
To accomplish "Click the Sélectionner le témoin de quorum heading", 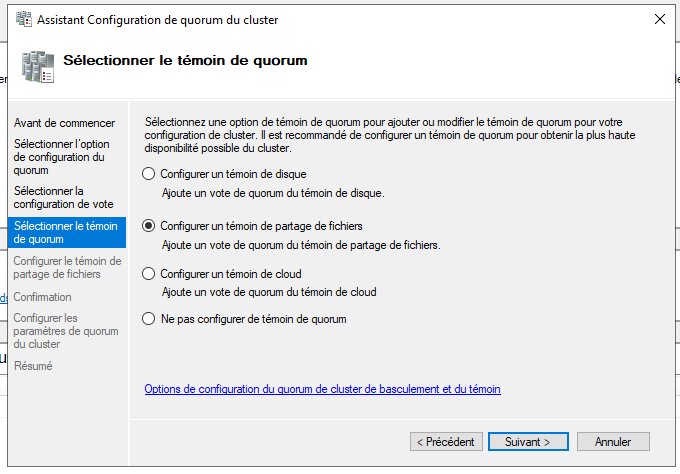I will coord(185,60).
